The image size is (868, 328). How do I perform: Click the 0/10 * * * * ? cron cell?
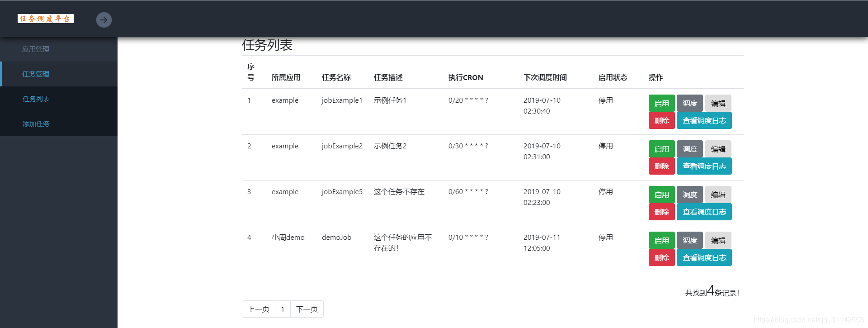tap(468, 238)
